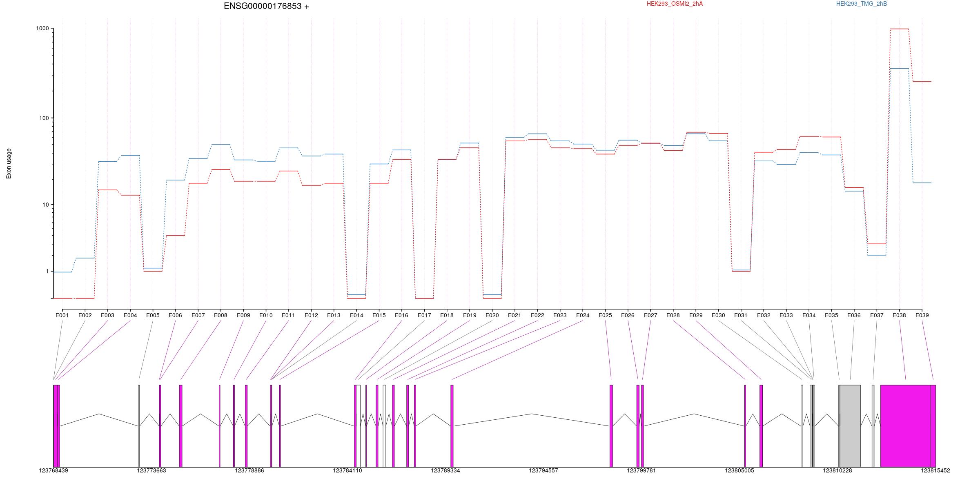
Task: Click the 100 y-axis tick label
Action: pyautogui.click(x=44, y=118)
